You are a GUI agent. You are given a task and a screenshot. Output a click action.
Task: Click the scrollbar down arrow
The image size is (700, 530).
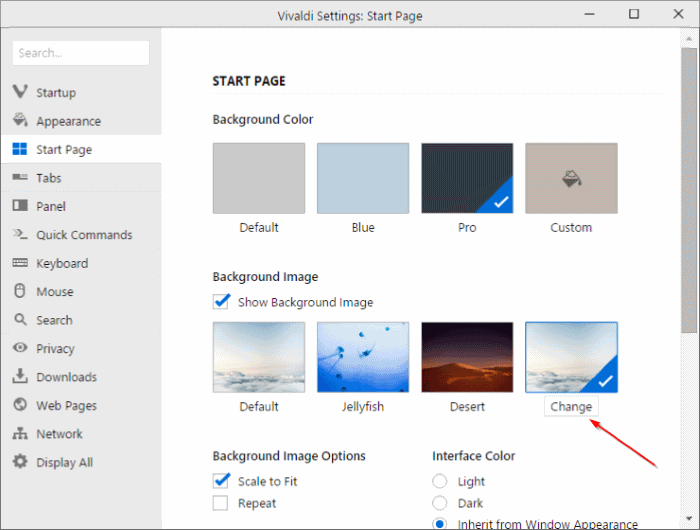coord(689,518)
